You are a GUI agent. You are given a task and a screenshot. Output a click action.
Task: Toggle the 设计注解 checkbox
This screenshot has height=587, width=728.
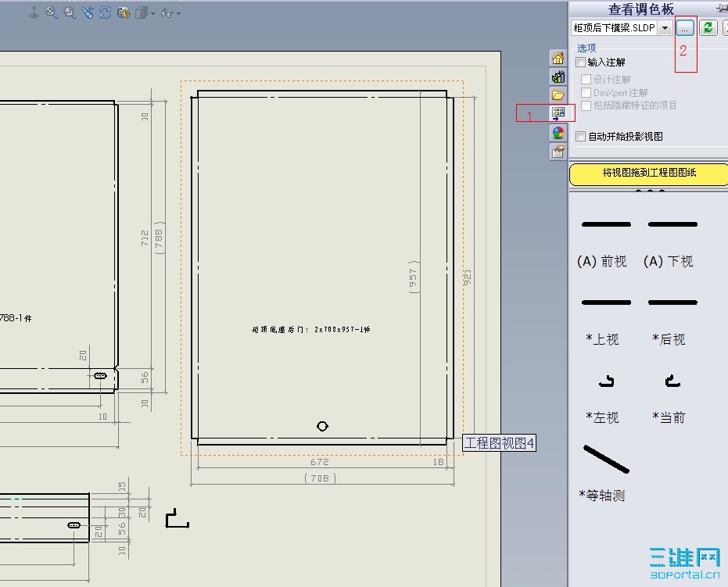point(586,80)
